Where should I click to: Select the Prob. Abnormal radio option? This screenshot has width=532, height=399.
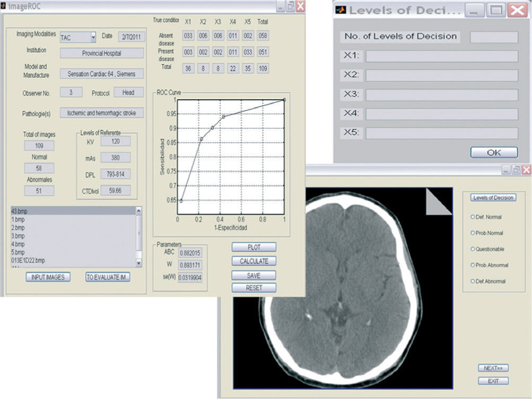(473, 265)
